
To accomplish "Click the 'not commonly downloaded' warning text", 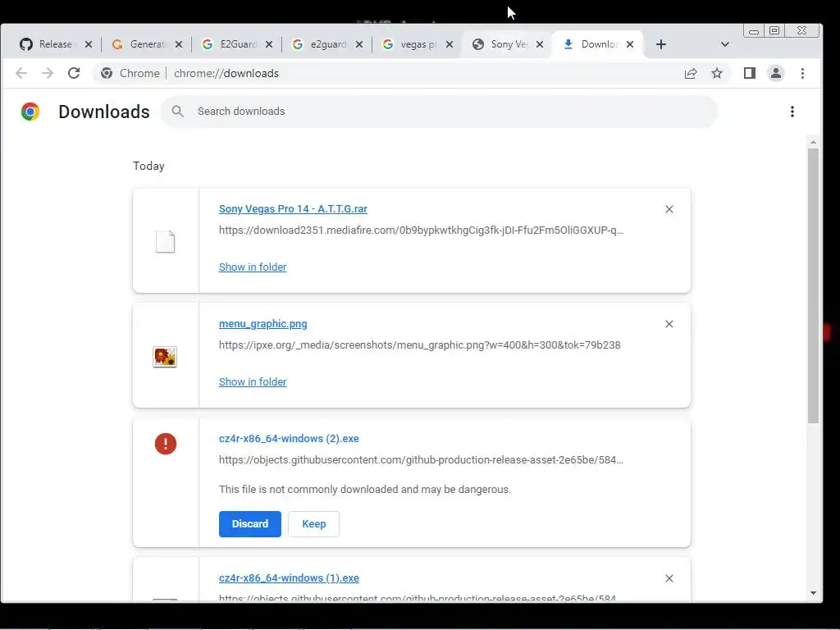I will [365, 489].
